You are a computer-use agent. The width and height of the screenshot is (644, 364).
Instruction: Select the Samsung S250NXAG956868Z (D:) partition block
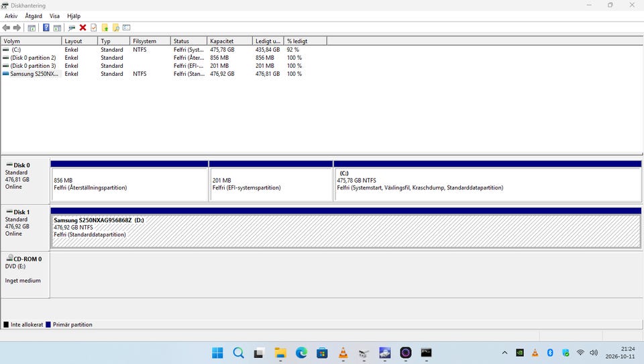tap(346, 228)
